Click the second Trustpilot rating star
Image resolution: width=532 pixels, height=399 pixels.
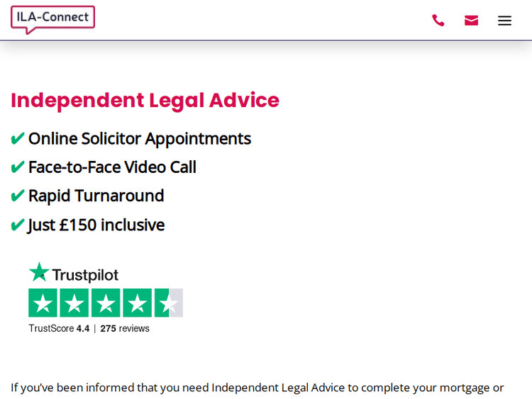click(x=74, y=303)
